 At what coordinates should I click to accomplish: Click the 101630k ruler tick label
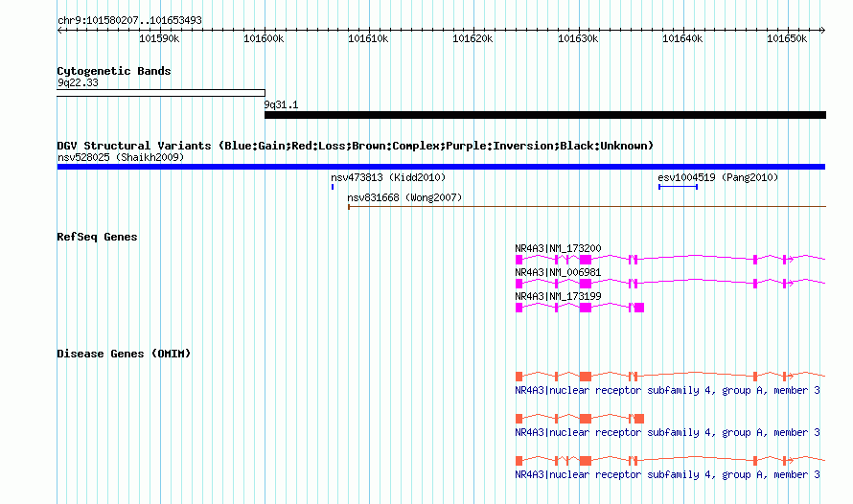(578, 38)
